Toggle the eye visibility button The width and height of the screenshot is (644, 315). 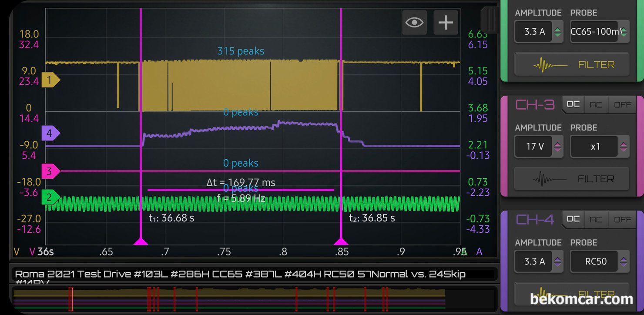414,22
